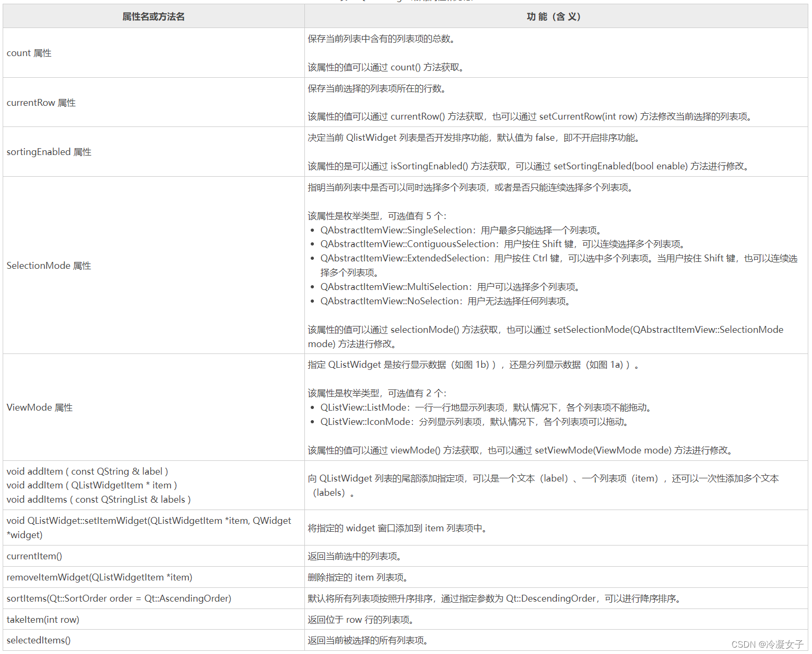Click text 返回位于 row 行的列表项。
Viewport: 812px width, 654px height.
coord(362,620)
